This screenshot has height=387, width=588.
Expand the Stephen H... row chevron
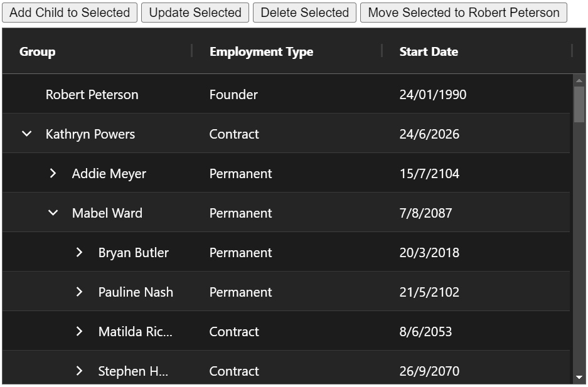coord(79,371)
